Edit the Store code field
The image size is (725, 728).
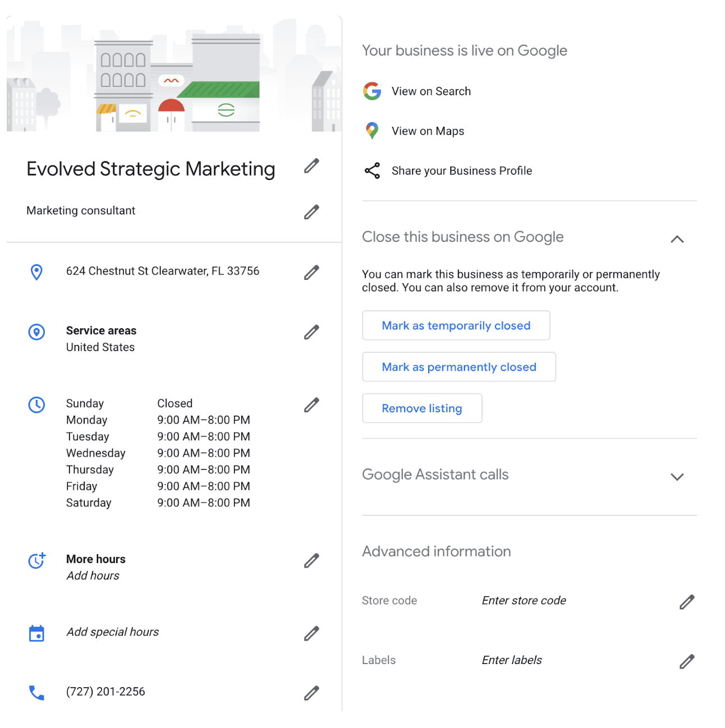tap(687, 602)
